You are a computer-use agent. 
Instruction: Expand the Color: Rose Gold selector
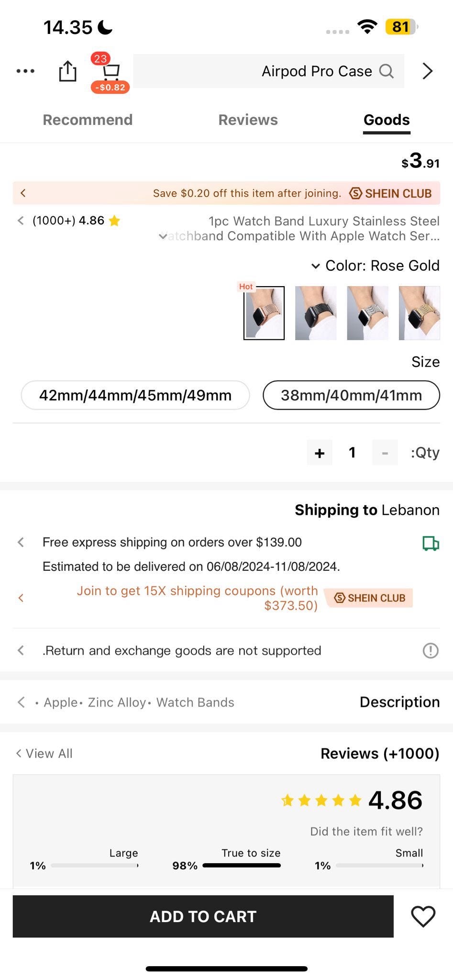point(316,266)
